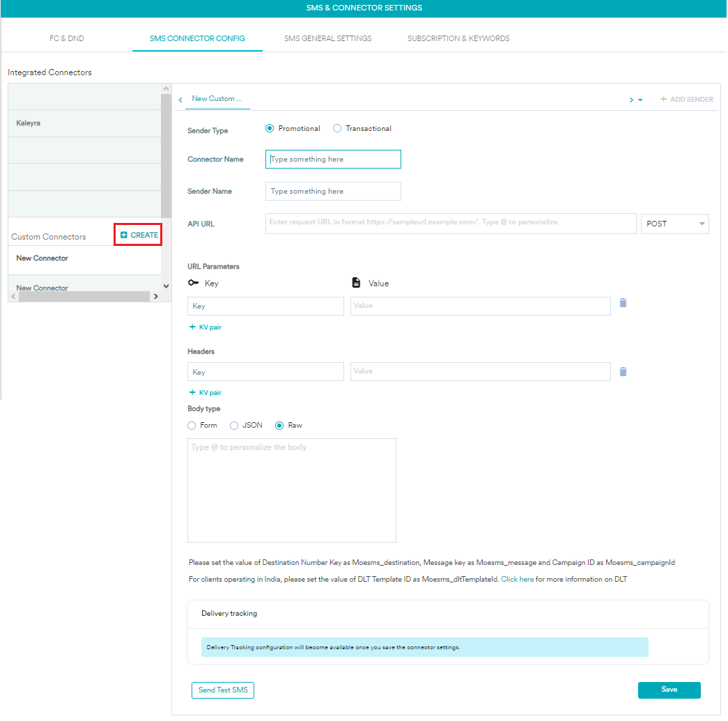728x721 pixels.
Task: Focus the Connector Name input field
Action: (333, 160)
